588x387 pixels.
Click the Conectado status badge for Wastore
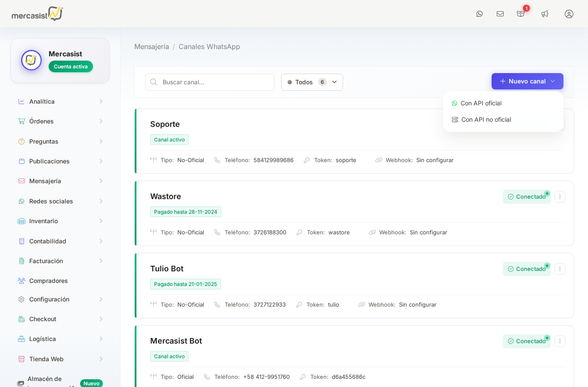pyautogui.click(x=526, y=197)
